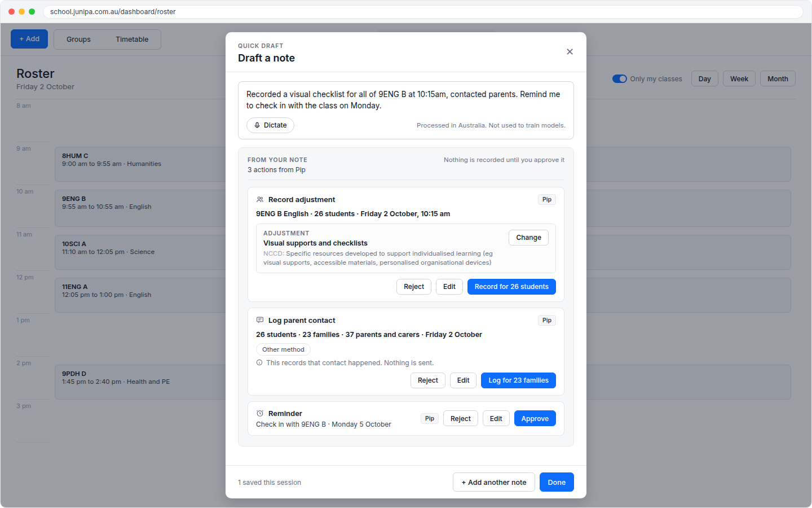Click Log for 23 families
The height and width of the screenshot is (508, 812).
[x=518, y=380]
